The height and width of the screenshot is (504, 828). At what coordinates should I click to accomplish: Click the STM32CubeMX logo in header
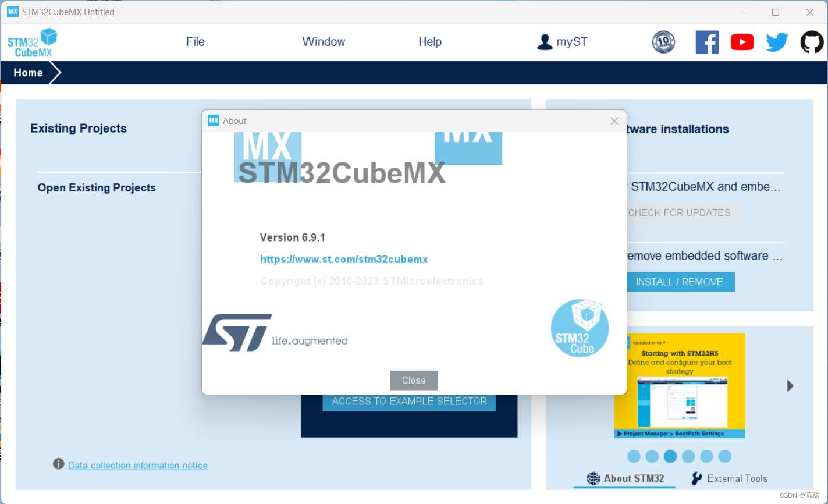[33, 42]
